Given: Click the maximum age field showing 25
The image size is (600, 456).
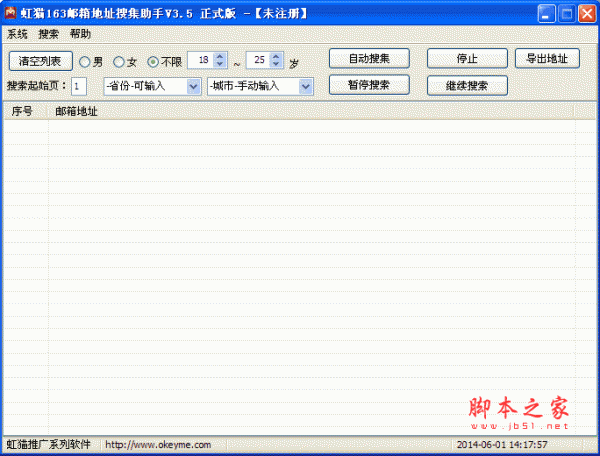Looking at the screenshot, I should click(258, 60).
